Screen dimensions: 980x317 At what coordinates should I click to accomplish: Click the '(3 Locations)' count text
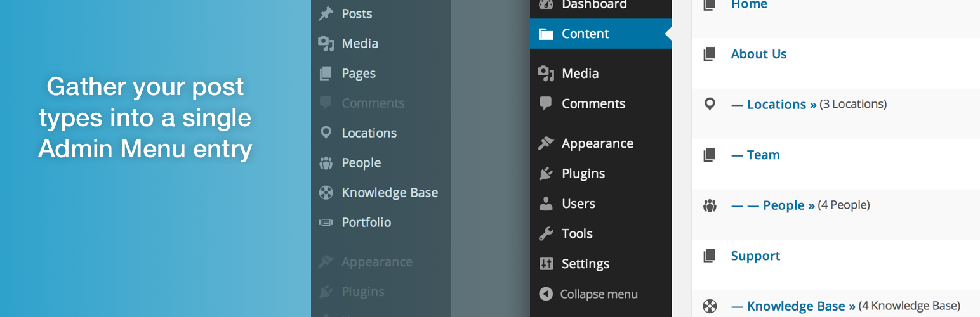click(853, 104)
